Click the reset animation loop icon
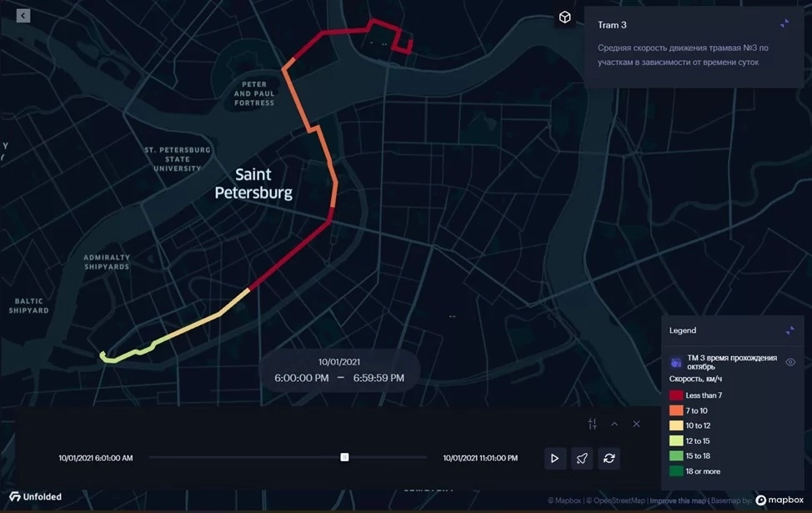 (609, 458)
